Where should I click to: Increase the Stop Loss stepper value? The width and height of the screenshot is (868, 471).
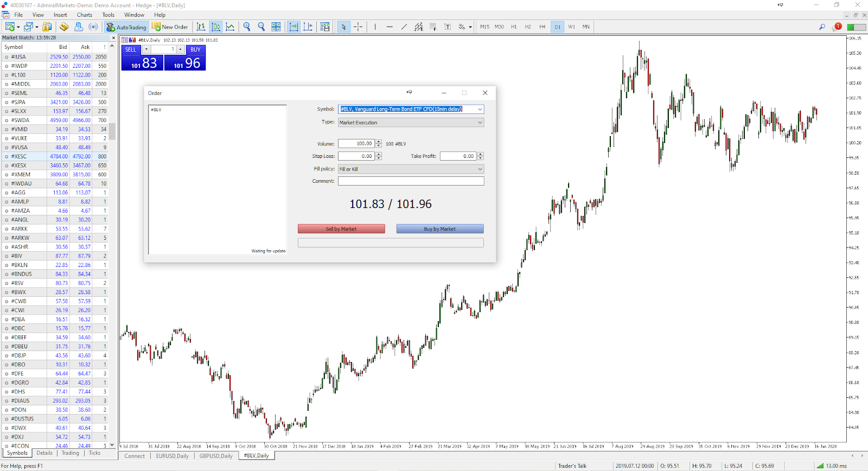(379, 154)
